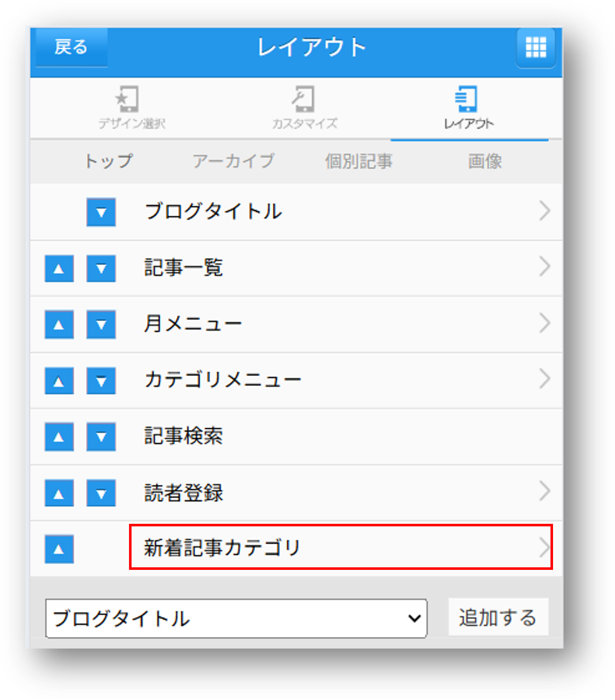Tap the 戻る back button
This screenshot has width=615, height=700.
(x=72, y=47)
